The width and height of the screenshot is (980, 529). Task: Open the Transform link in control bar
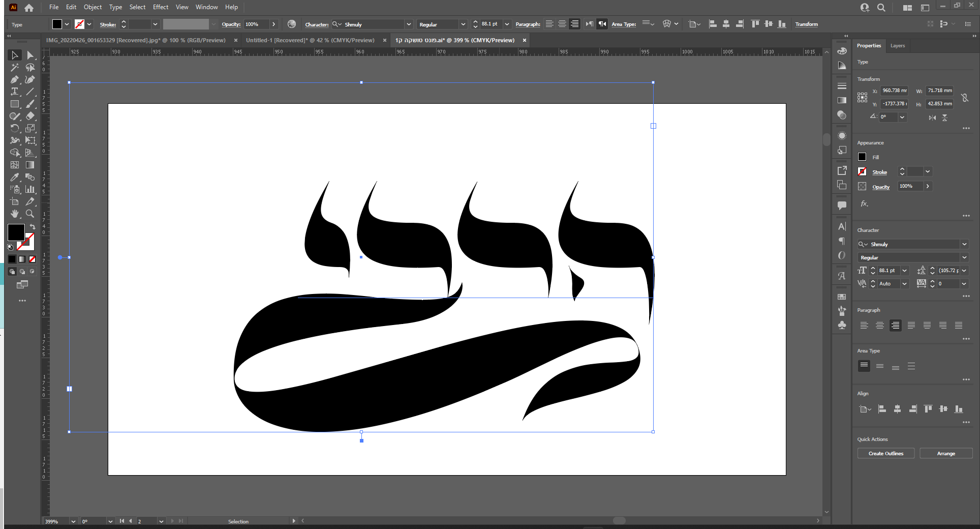[807, 24]
